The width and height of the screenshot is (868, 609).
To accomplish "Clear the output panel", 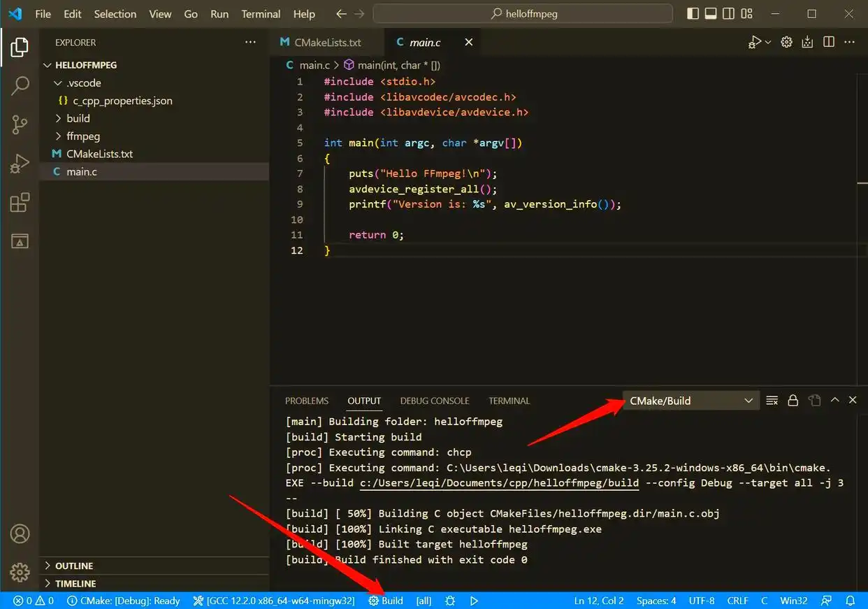I will tap(772, 401).
